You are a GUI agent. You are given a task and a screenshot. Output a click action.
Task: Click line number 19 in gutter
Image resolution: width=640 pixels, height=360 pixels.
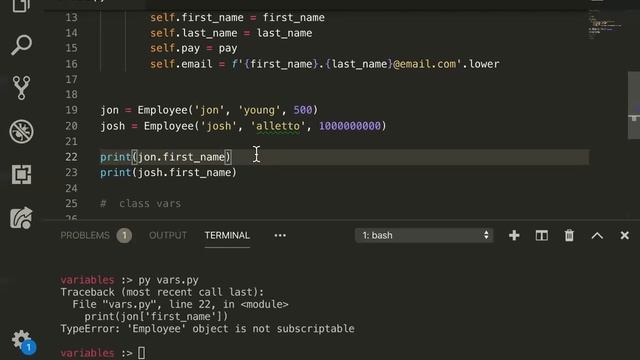(x=71, y=110)
